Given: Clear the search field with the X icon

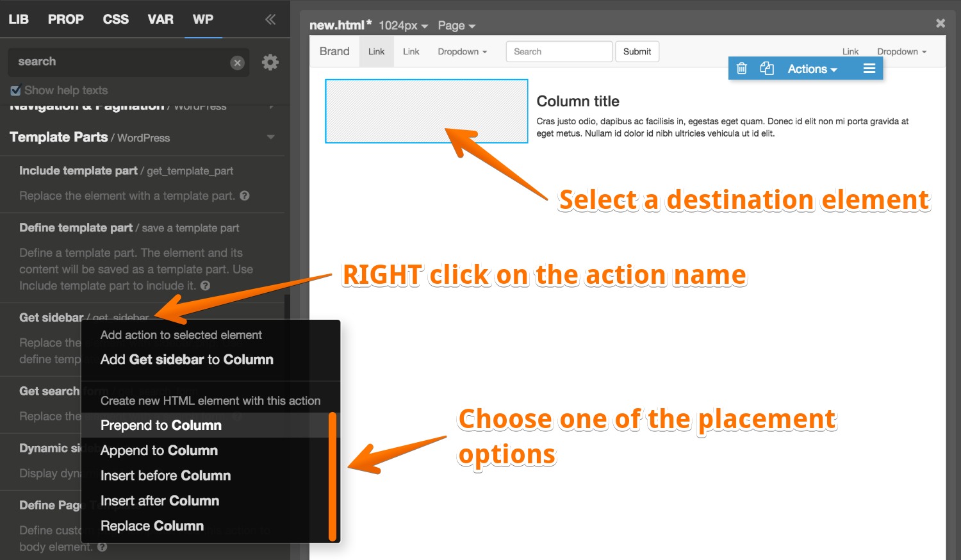Looking at the screenshot, I should pos(237,63).
